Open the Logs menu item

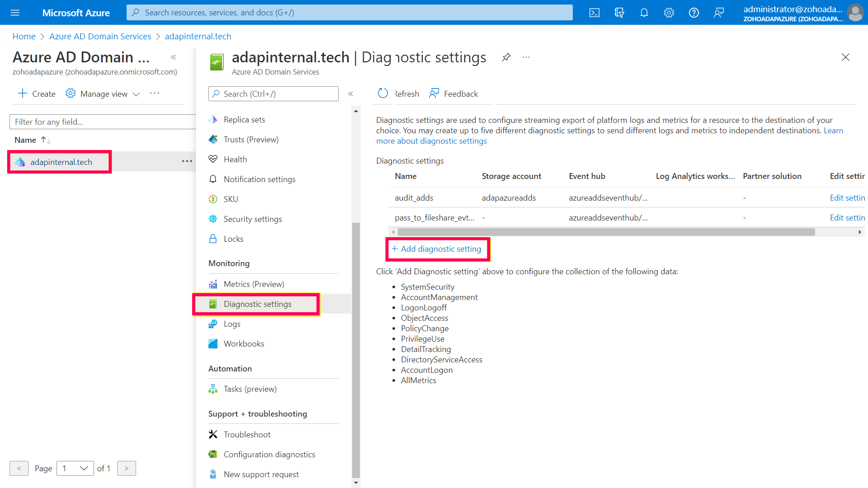(x=232, y=324)
